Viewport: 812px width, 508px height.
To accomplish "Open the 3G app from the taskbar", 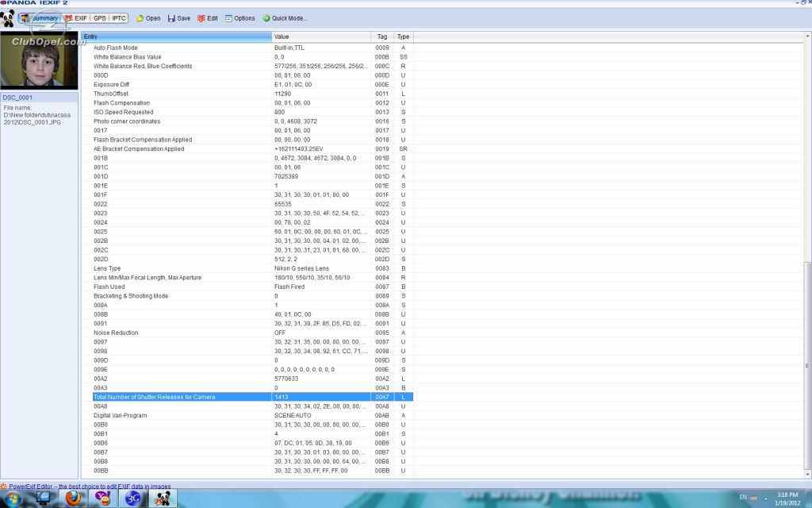I will pos(132,498).
